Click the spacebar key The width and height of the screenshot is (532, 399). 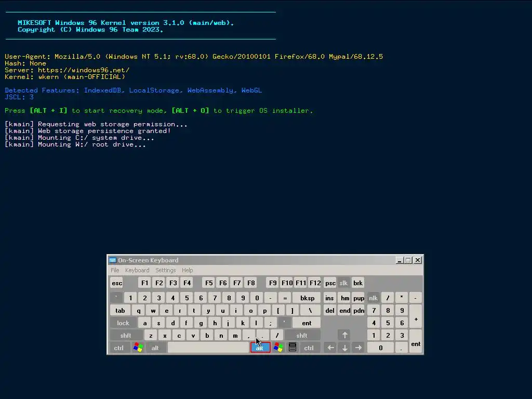tap(208, 348)
